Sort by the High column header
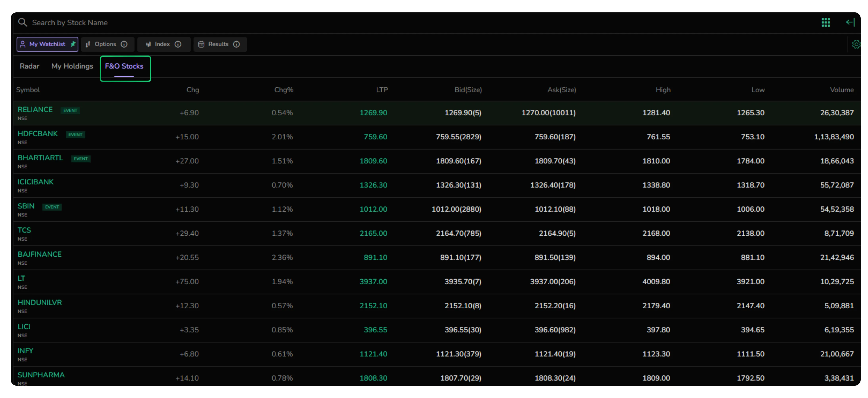 click(x=663, y=90)
